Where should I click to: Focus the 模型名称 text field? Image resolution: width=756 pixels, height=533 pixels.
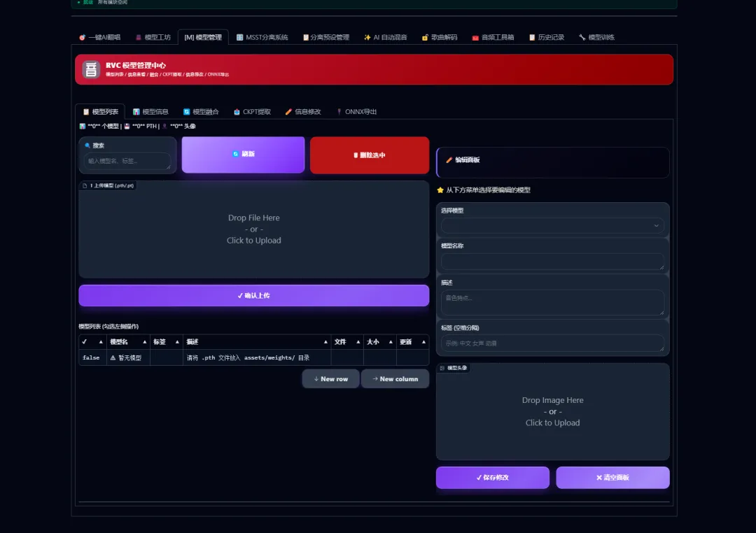[552, 261]
